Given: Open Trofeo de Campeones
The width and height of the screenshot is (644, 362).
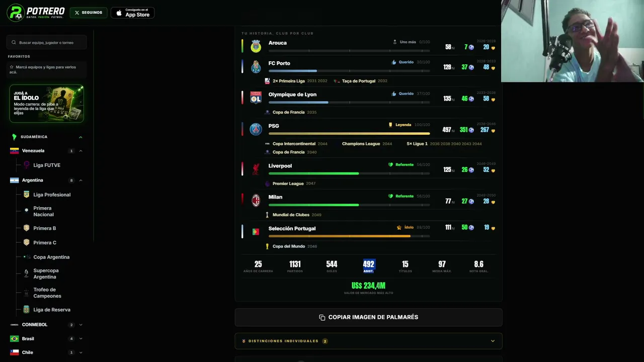Looking at the screenshot, I should [47, 293].
